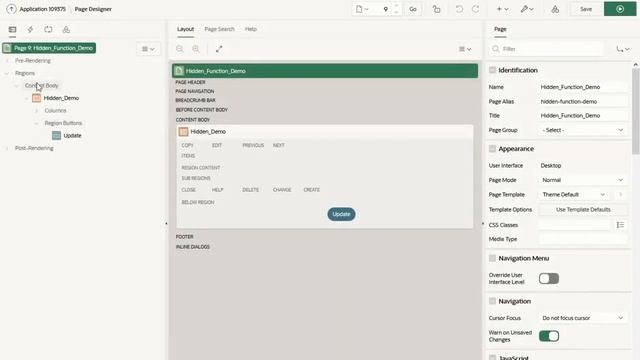This screenshot has width=640, height=360.
Task: Select Region Buttons tree node
Action: (x=63, y=123)
